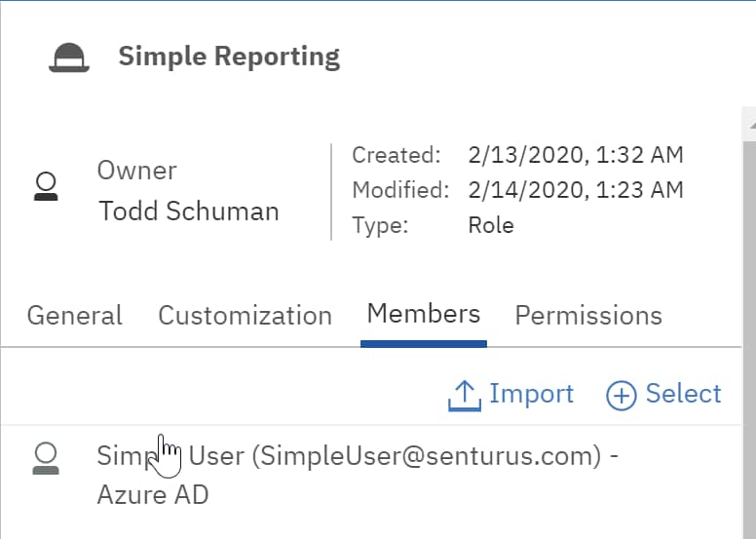
Task: Click the Import text link
Action: (531, 394)
